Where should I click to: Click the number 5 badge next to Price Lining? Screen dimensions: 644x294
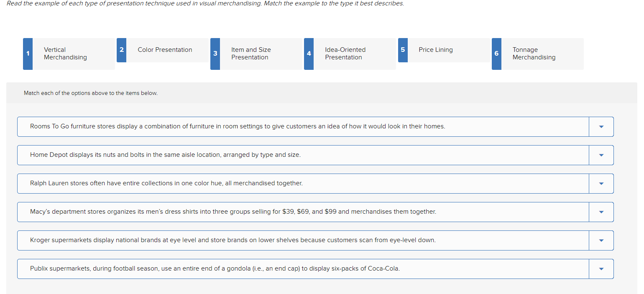coord(403,50)
